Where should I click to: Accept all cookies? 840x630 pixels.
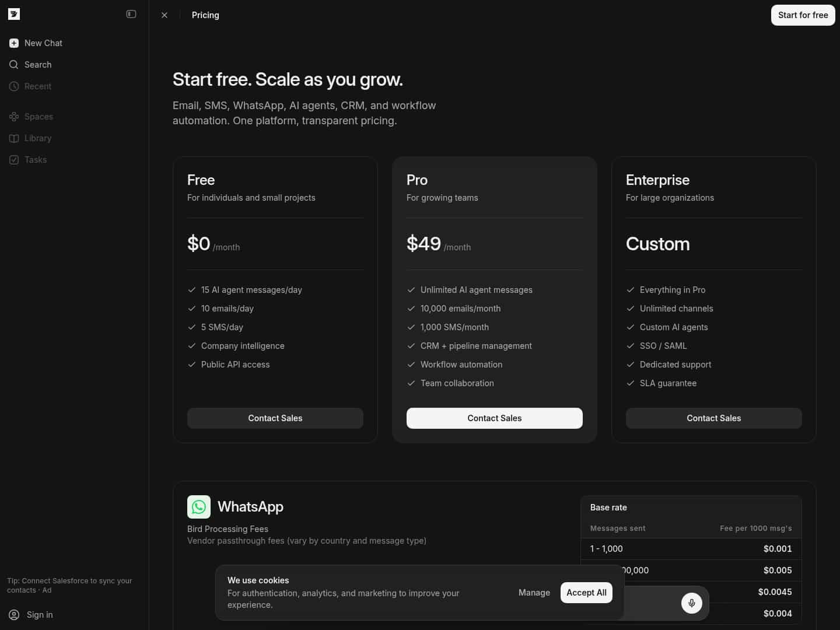pos(586,593)
